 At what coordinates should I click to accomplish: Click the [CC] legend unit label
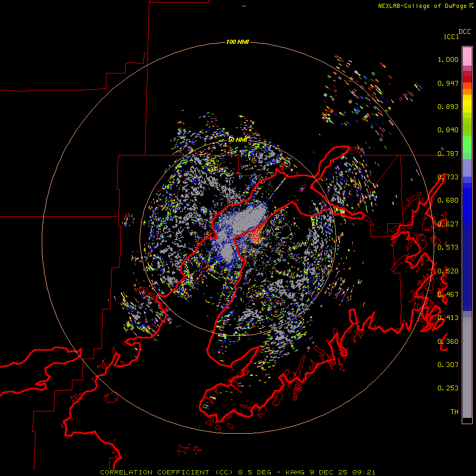(451, 36)
